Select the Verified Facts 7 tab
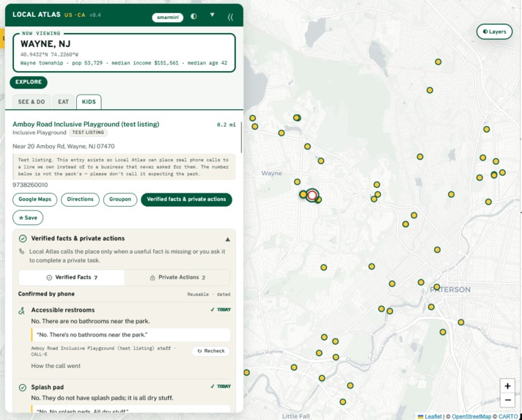 (x=72, y=277)
